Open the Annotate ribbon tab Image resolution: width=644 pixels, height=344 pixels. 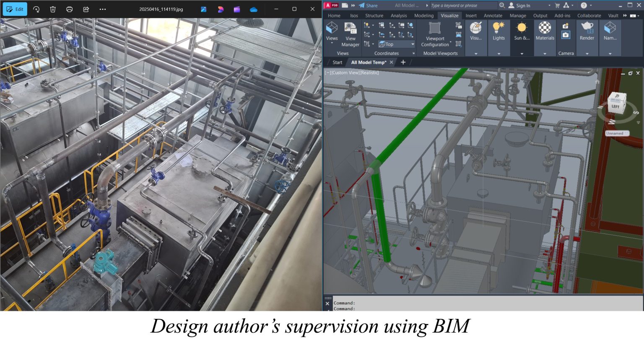(493, 16)
